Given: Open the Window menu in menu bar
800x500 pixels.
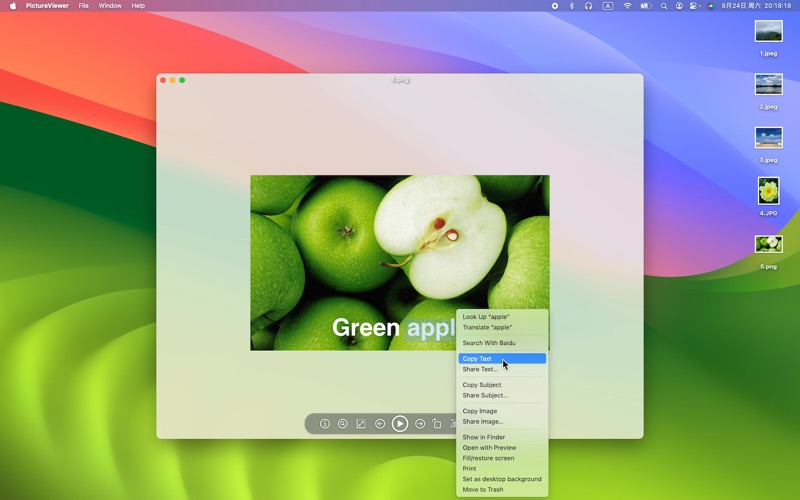Looking at the screenshot, I should 110,6.
